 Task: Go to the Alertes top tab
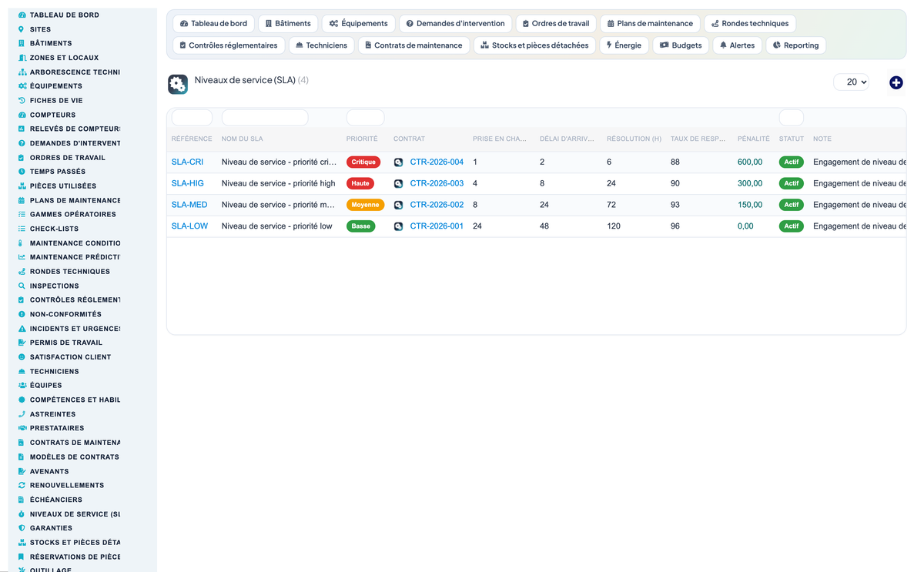pos(738,45)
